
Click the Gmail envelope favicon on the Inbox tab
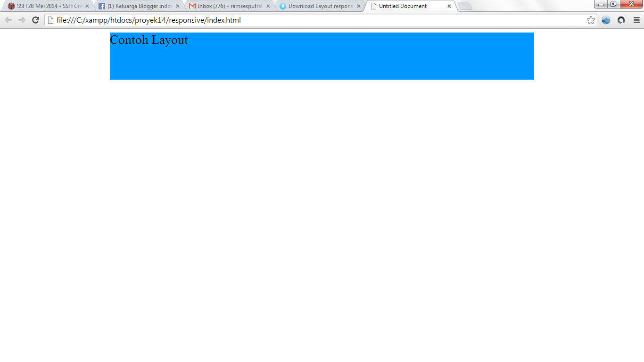click(x=191, y=6)
